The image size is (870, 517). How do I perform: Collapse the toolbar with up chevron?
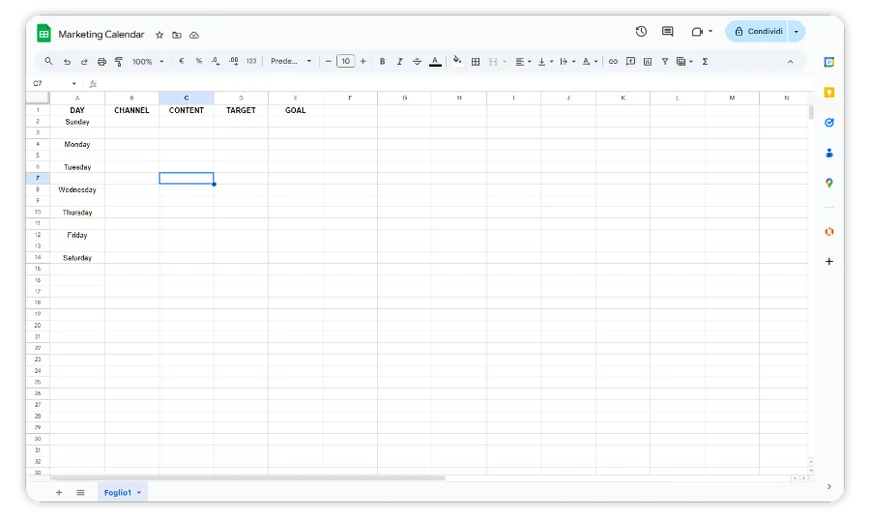tap(790, 62)
